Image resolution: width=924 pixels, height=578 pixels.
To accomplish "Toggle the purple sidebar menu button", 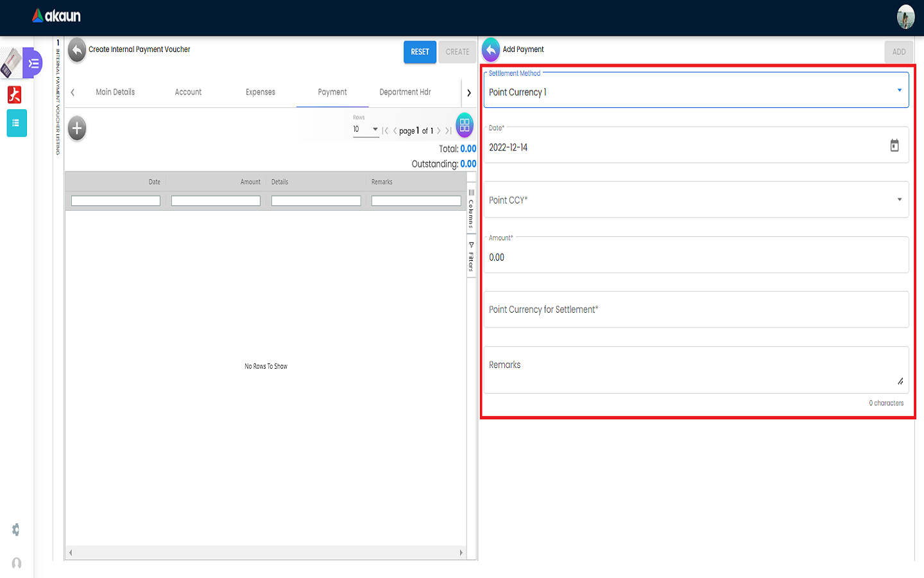I will [x=33, y=64].
